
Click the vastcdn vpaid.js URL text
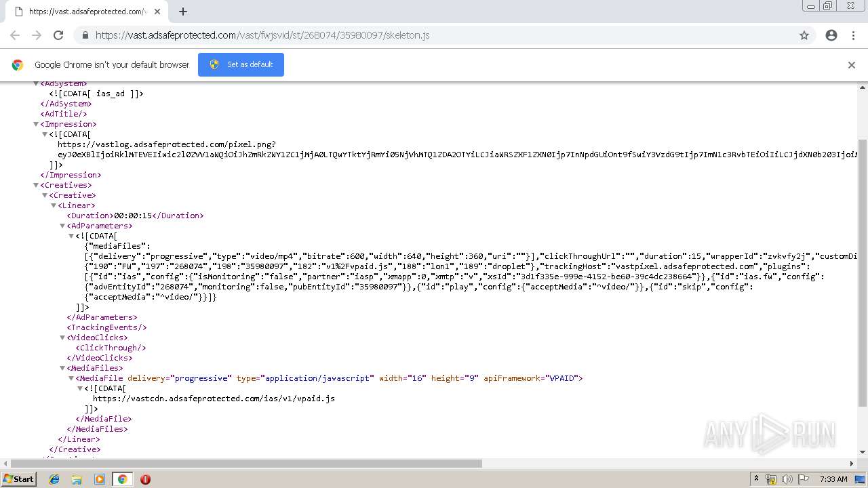tap(214, 399)
